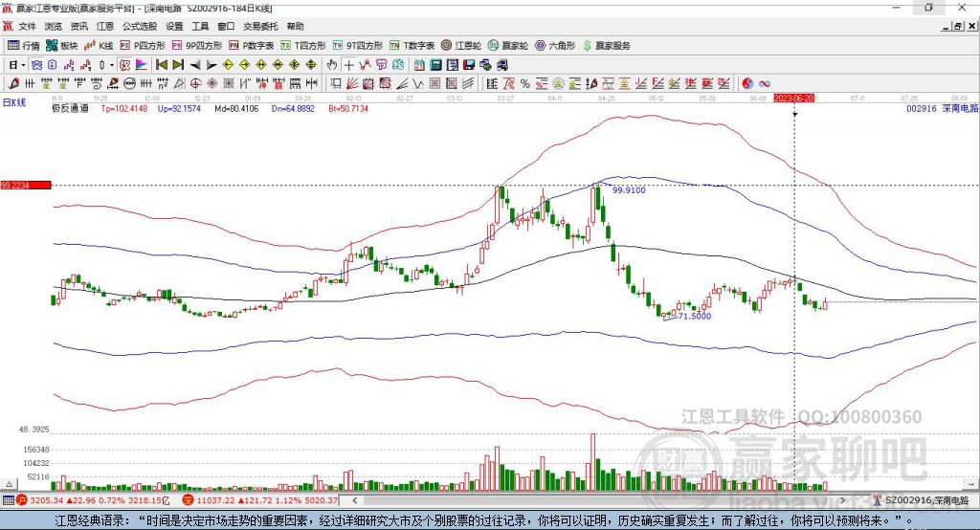
Task: Click the 99.9100 price high label
Action: click(x=629, y=190)
